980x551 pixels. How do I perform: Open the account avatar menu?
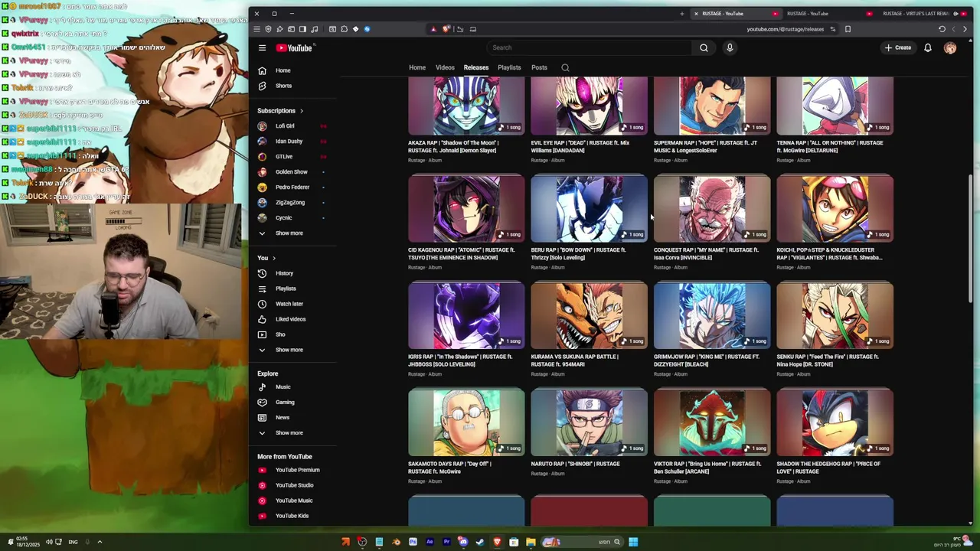(x=950, y=47)
